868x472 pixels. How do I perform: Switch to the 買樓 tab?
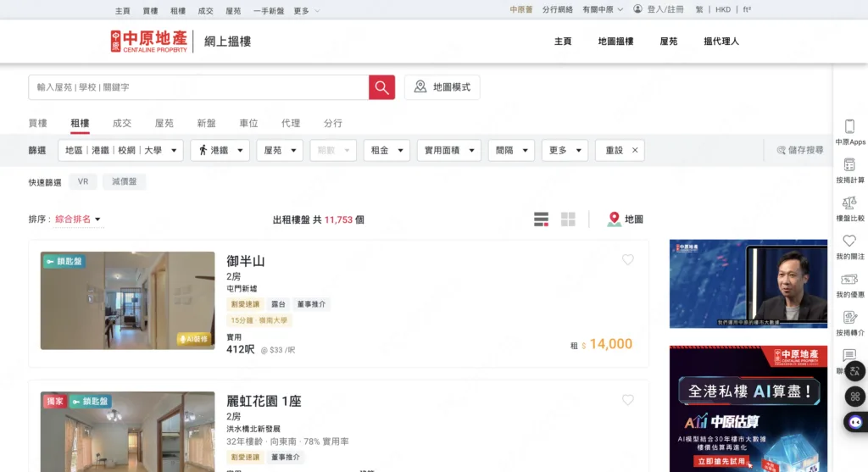pos(37,124)
